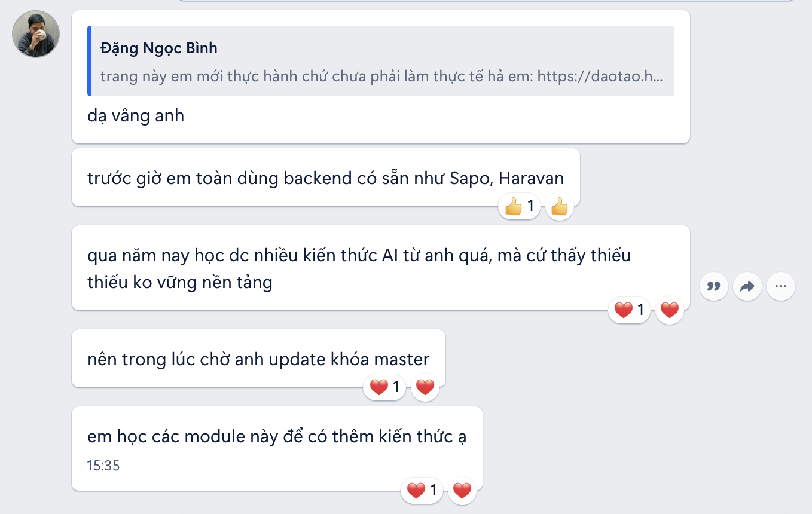The image size is (812, 514).
Task: Click the quoted name Đặng Ngọc Bình
Action: click(158, 49)
